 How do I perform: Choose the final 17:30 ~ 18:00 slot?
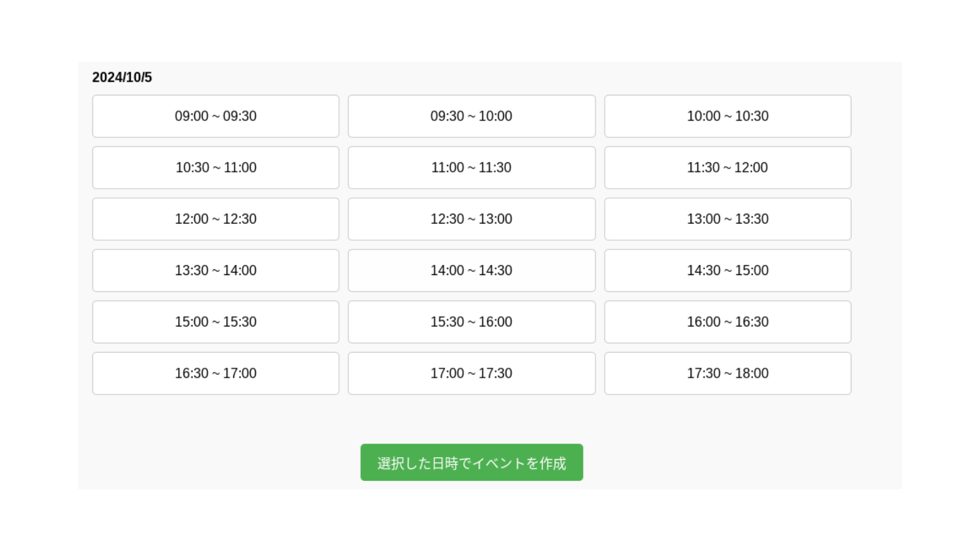(727, 373)
